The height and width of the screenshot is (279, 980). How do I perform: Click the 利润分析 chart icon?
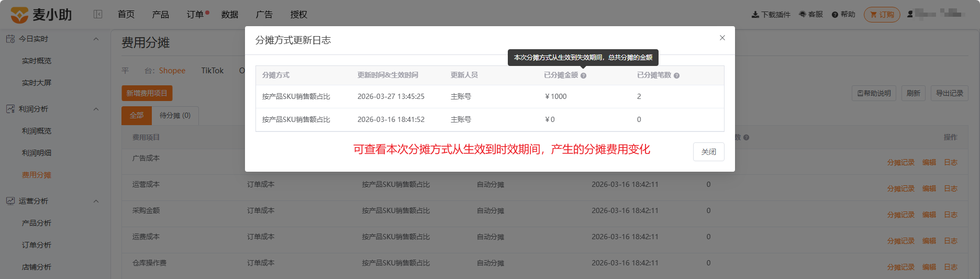tap(10, 109)
